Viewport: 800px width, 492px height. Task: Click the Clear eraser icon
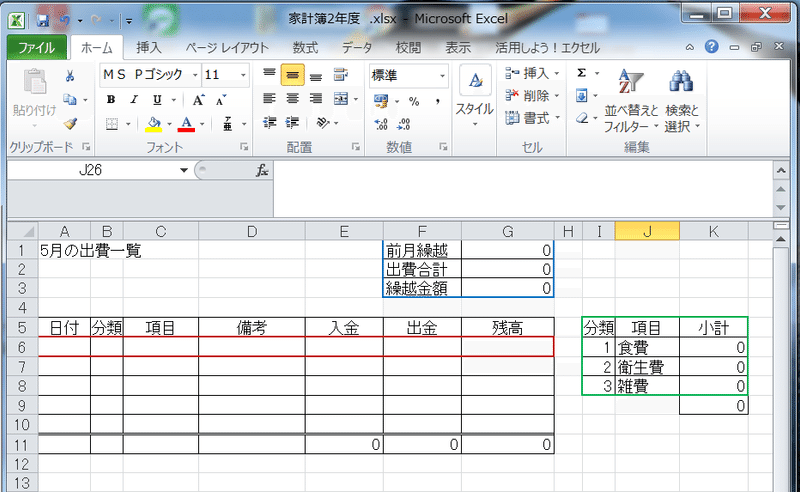[582, 118]
